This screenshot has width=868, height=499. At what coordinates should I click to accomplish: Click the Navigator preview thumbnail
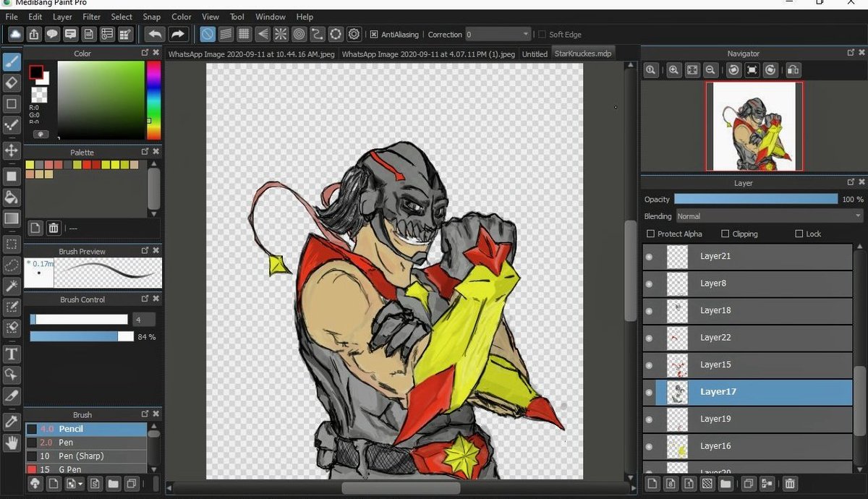coord(754,126)
